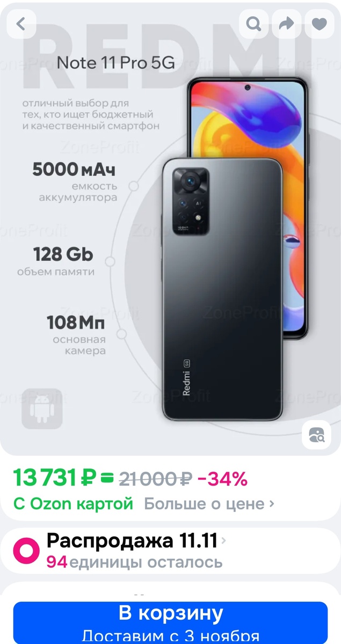Tap the pink sale circle icon
Viewport: 341px width, 644px height.
pos(26,551)
